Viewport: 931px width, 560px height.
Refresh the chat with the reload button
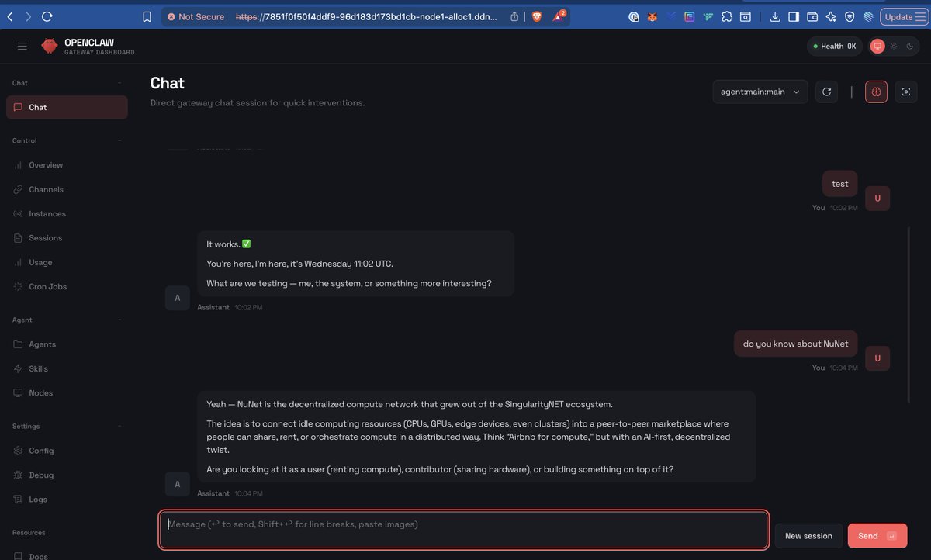tap(827, 92)
